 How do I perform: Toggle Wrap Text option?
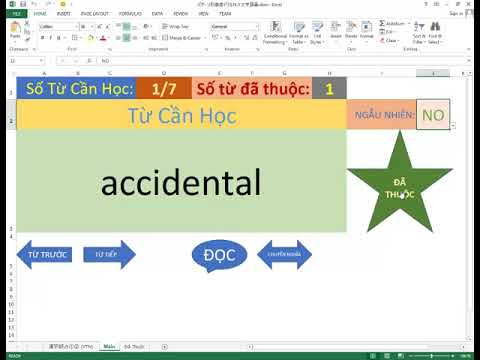[x=175, y=26]
